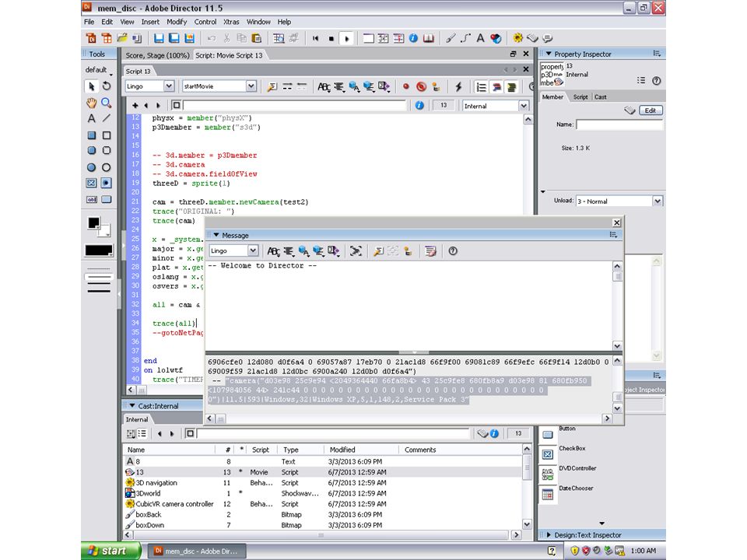Viewport: 747px width, 560px height.
Task: Click the help icon in Message window
Action: point(453,251)
